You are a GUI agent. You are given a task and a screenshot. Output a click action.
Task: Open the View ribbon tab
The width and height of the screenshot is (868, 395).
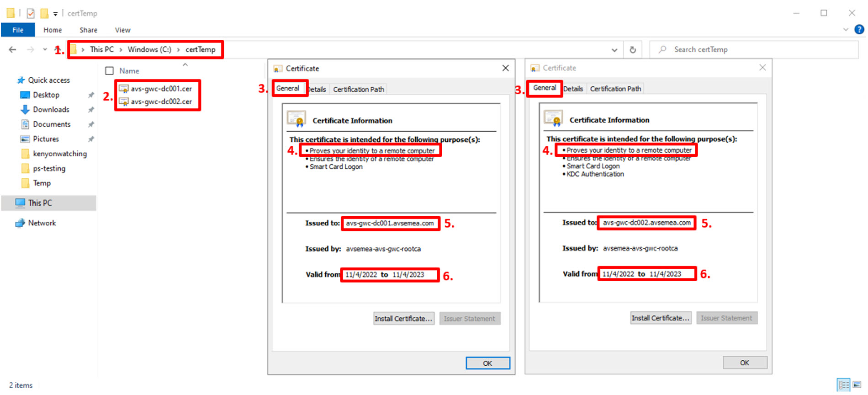pos(122,30)
